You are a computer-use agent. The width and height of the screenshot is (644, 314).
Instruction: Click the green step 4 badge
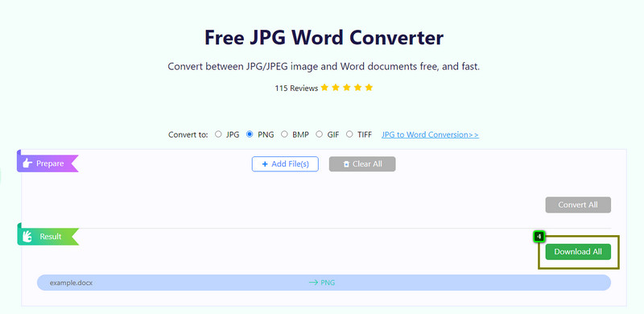pyautogui.click(x=539, y=237)
